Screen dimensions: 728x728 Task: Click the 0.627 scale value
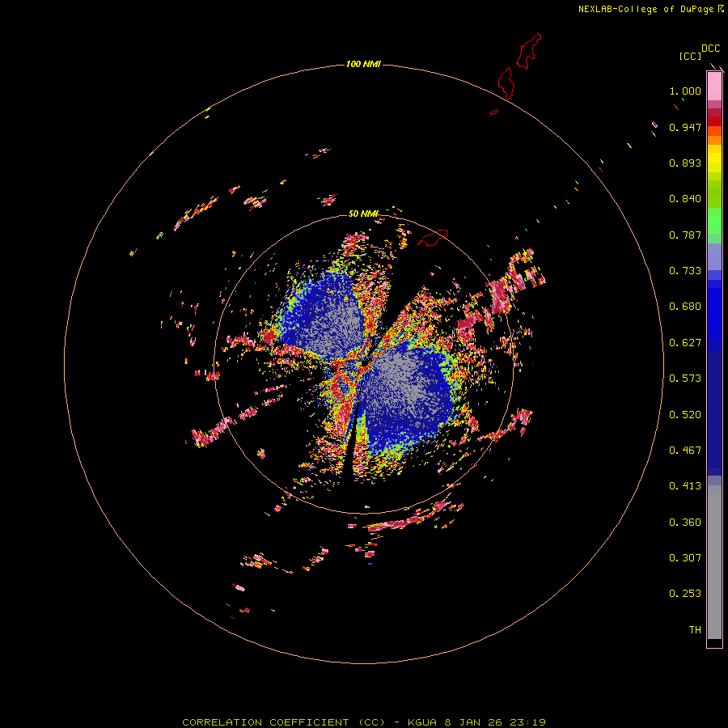click(685, 343)
